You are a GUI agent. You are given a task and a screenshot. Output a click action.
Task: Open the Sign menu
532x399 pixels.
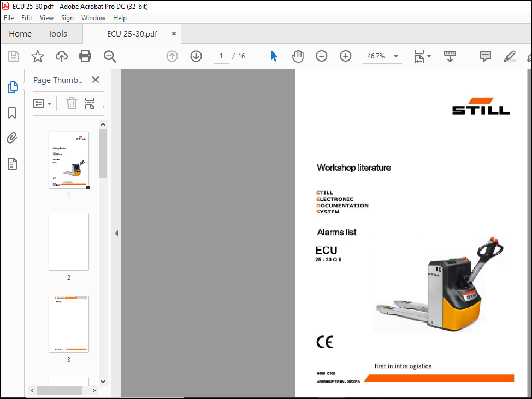[67, 18]
